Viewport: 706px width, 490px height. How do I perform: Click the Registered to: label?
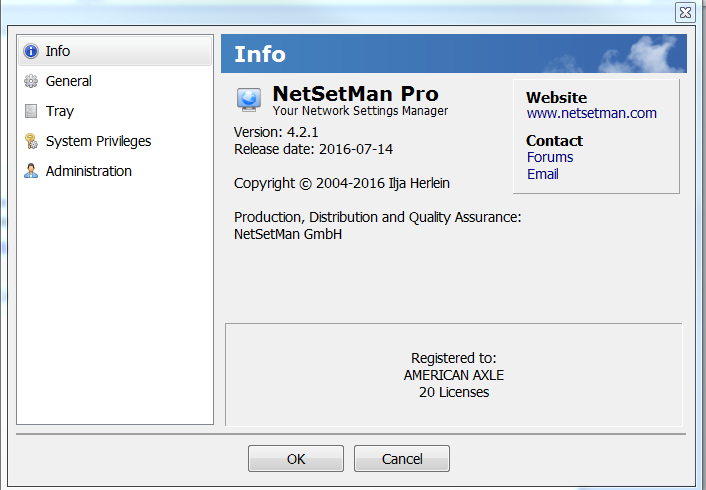[x=453, y=358]
